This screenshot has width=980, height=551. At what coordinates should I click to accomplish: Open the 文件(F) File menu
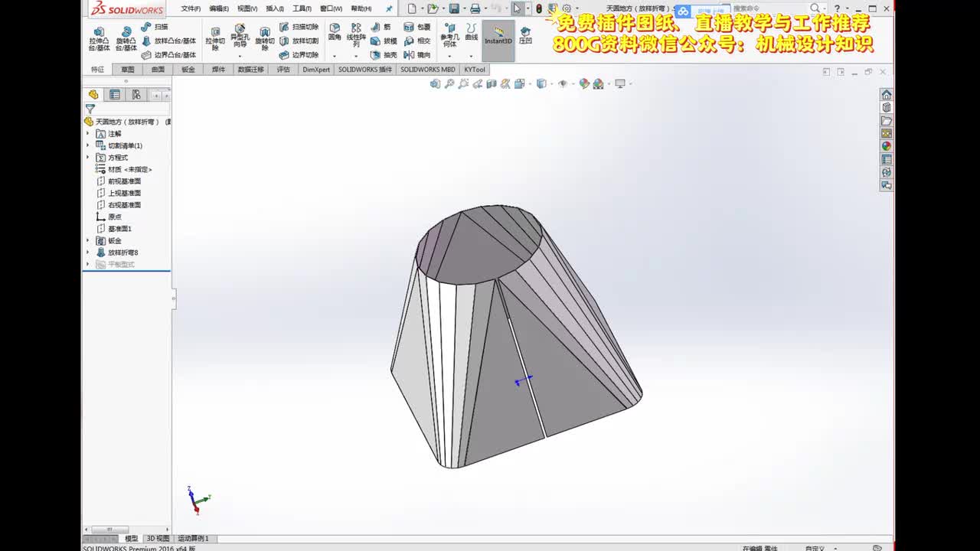(x=191, y=8)
